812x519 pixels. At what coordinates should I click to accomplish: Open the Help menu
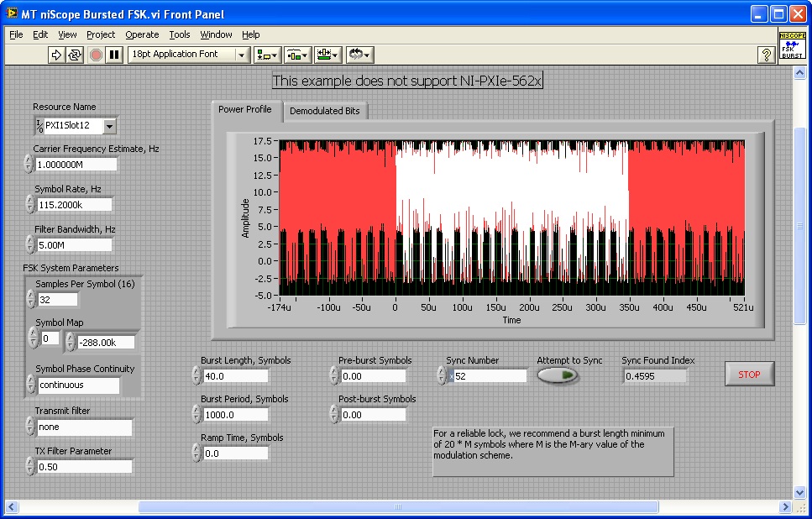pyautogui.click(x=250, y=34)
